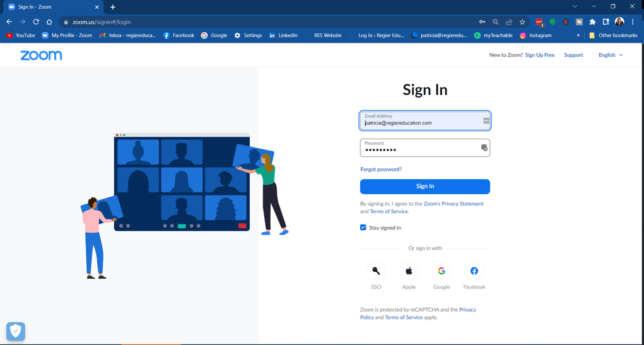Click the Password field

click(425, 148)
